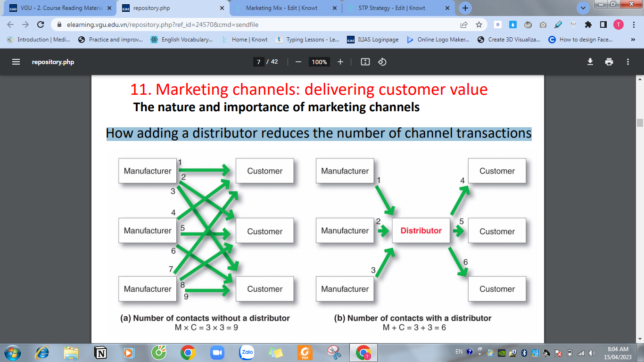
Task: Open Zoom from the Windows taskbar
Action: 217,352
